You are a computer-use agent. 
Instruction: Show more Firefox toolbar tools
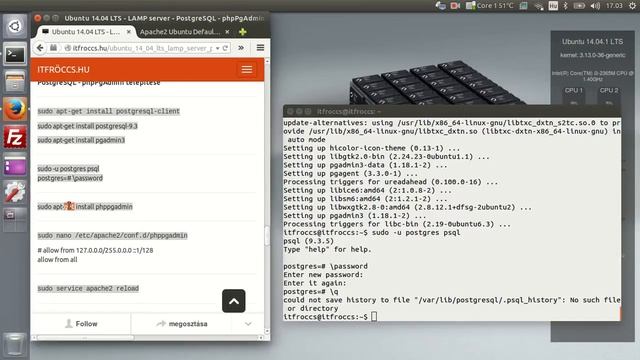(241, 48)
